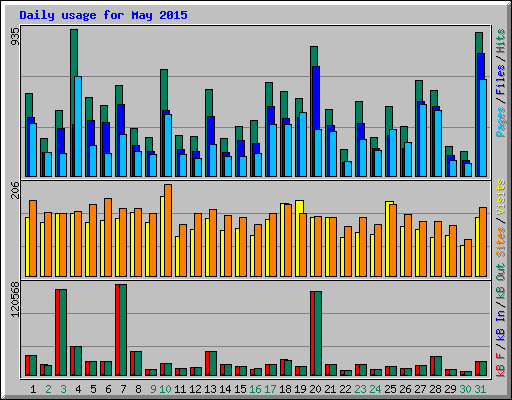Click the blue "Files" legend label

point(500,80)
